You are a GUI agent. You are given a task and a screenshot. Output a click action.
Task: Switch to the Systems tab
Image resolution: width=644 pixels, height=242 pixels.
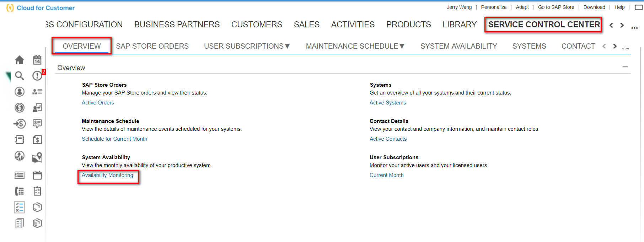(x=529, y=46)
